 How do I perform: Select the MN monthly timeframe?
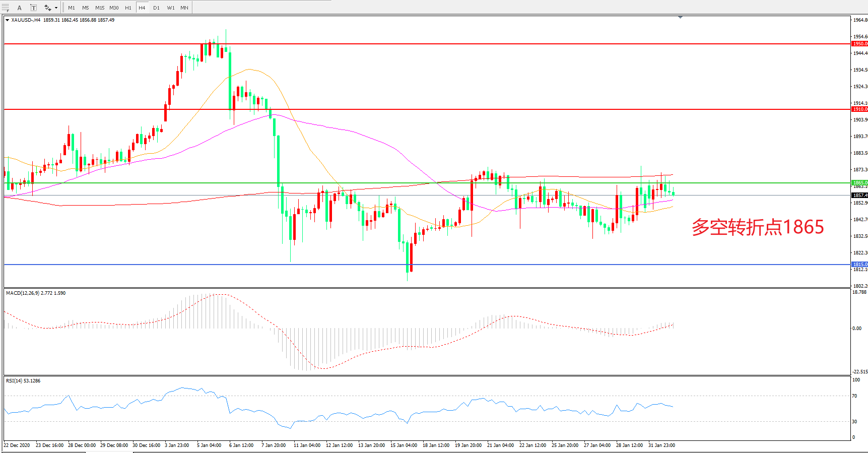coord(184,8)
